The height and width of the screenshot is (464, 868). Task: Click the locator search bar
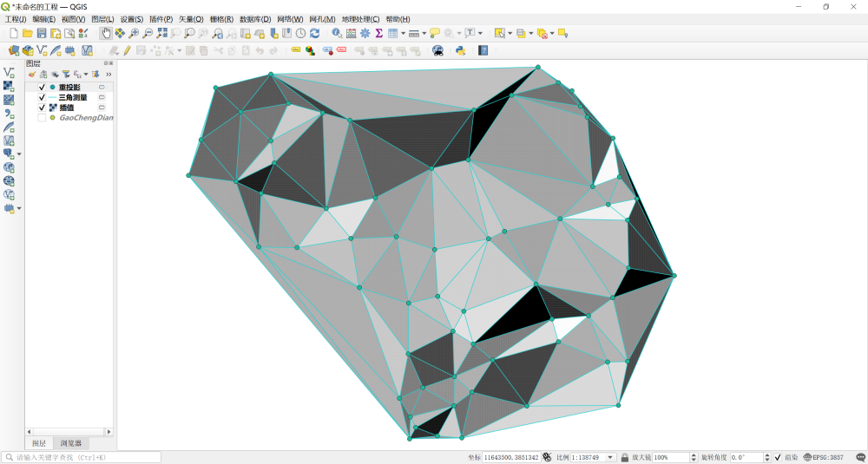pyautogui.click(x=82, y=457)
